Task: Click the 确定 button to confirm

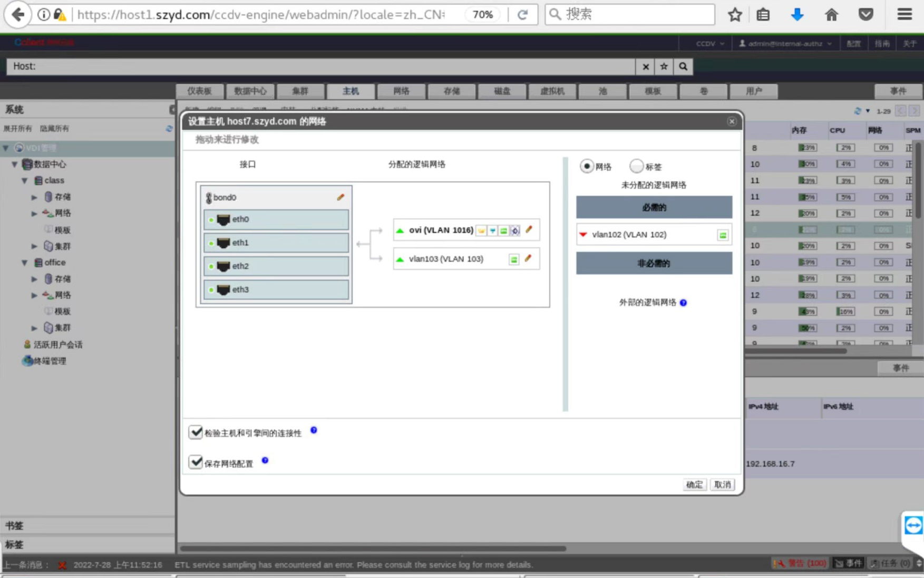Action: [694, 485]
